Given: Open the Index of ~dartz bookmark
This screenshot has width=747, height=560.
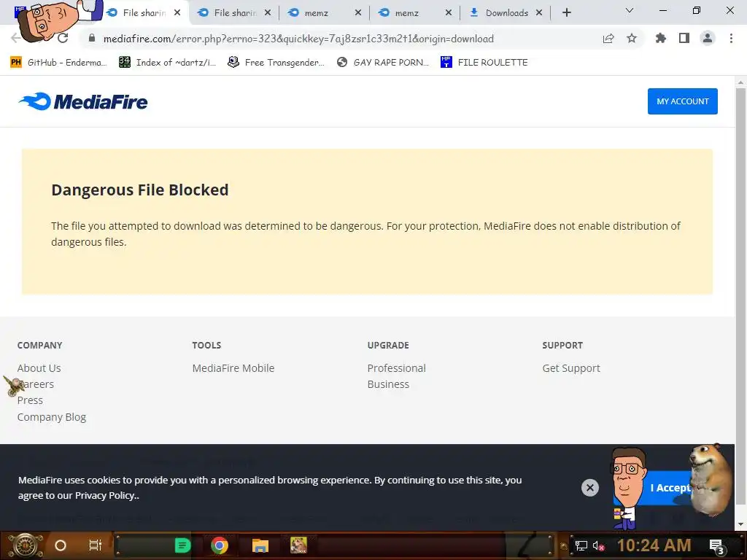Looking at the screenshot, I should point(167,63).
